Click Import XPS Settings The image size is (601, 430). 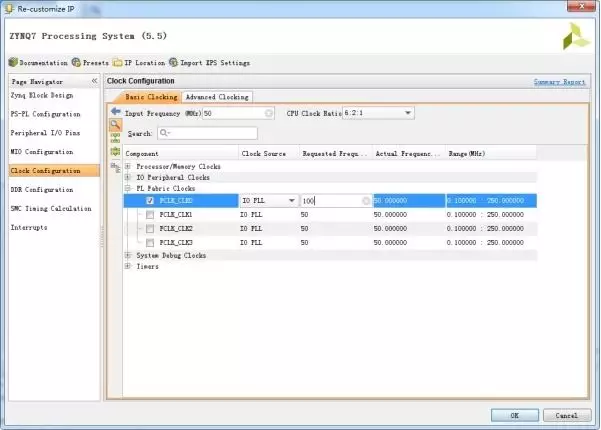tap(210, 62)
